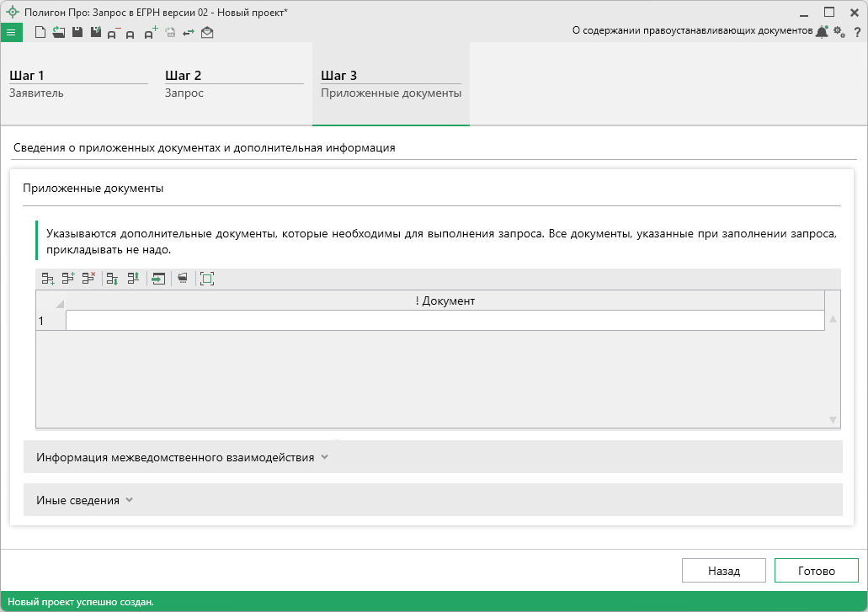Save the project with floppy disk icon
Viewport: 868px width, 612px height.
[x=77, y=33]
